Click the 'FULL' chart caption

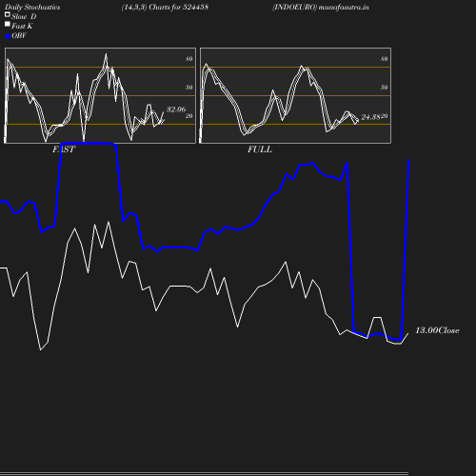click(260, 149)
